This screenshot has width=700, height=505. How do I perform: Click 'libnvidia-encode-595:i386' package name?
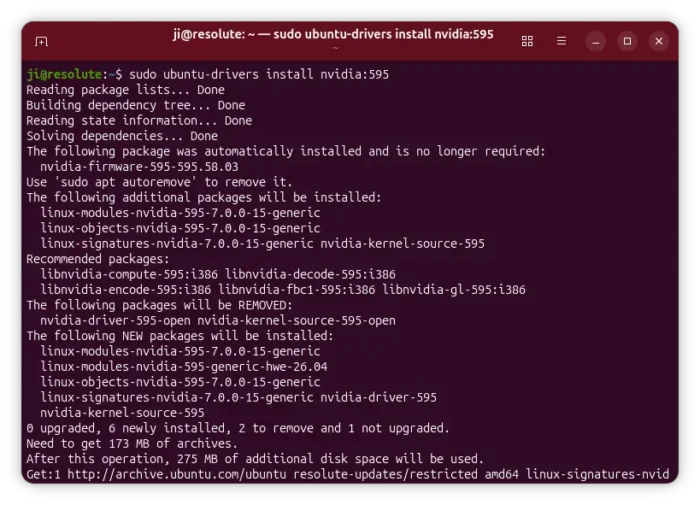(x=125, y=290)
